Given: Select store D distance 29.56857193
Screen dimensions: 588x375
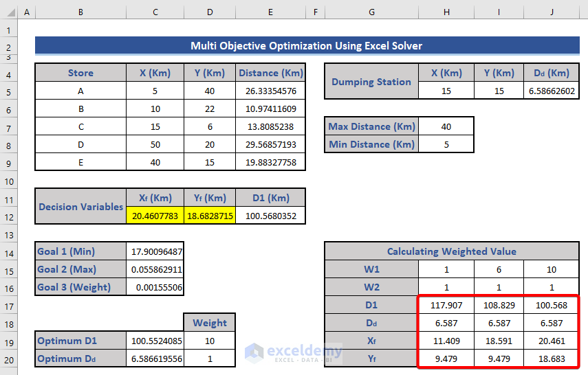Looking at the screenshot, I should 271,145.
